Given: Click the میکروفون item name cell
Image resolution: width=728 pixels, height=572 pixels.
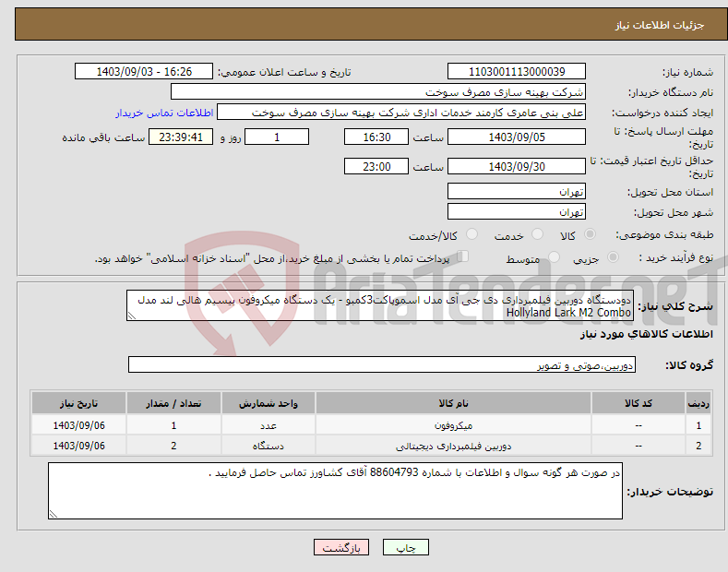Looking at the screenshot, I should point(453,425).
